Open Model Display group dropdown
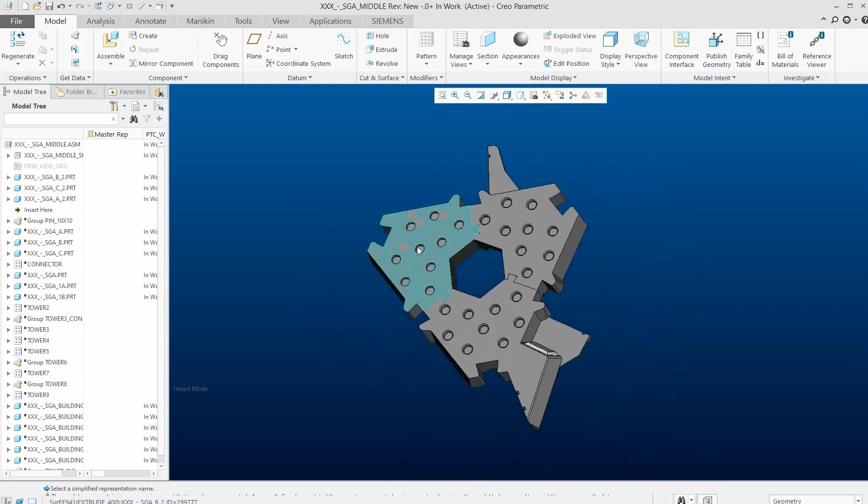 point(554,78)
